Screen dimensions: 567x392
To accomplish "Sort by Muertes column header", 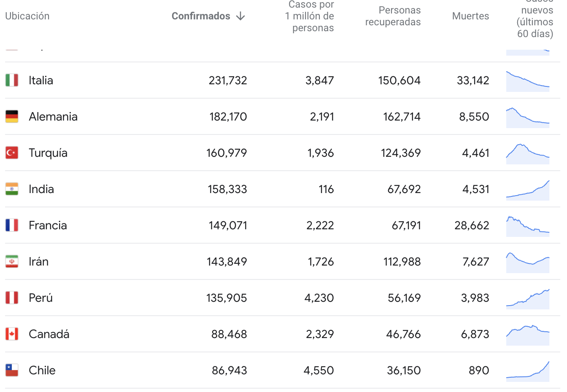I will pos(470,16).
